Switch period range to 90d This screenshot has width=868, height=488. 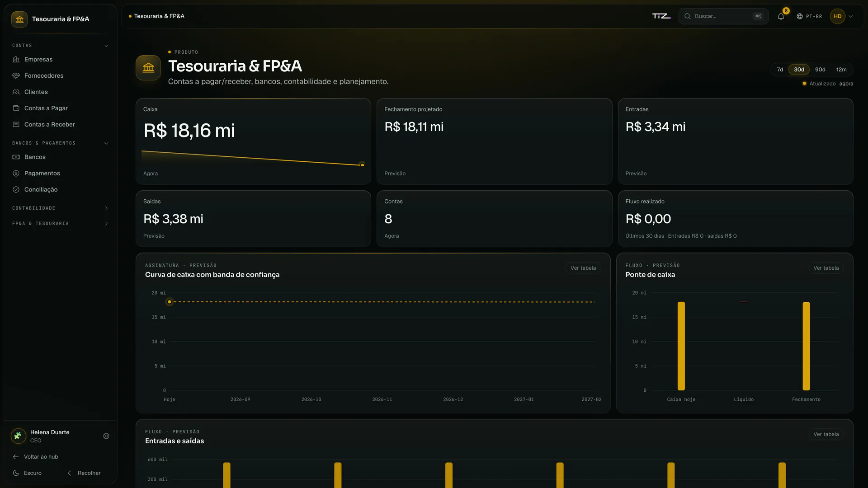pos(820,70)
